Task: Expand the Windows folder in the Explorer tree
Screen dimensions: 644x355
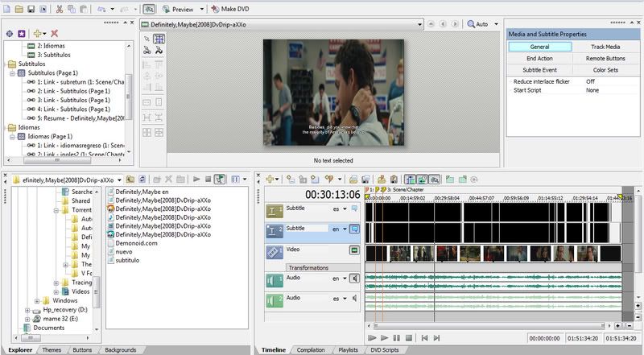Action: (37, 301)
